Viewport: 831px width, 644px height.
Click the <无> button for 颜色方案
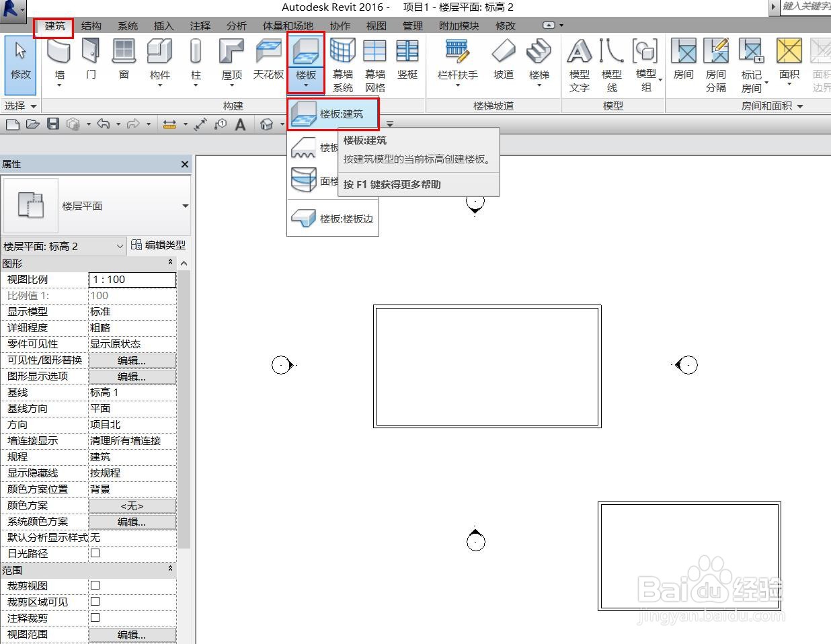click(x=132, y=506)
